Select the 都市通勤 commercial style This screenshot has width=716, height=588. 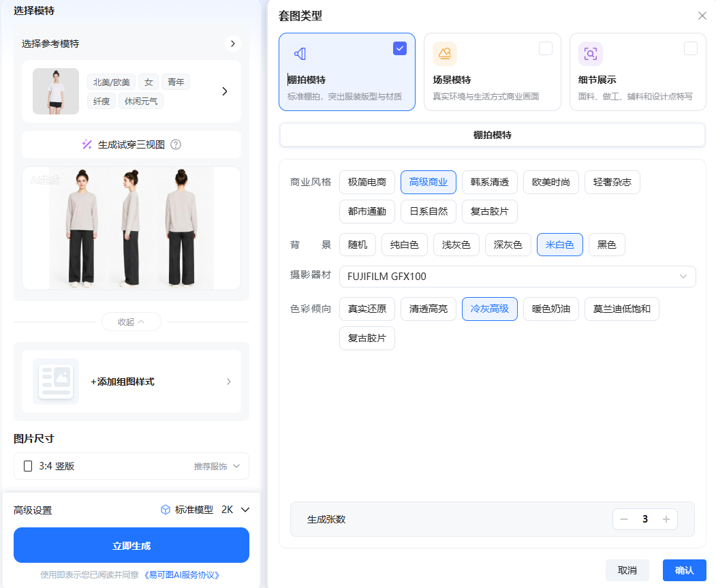click(367, 211)
